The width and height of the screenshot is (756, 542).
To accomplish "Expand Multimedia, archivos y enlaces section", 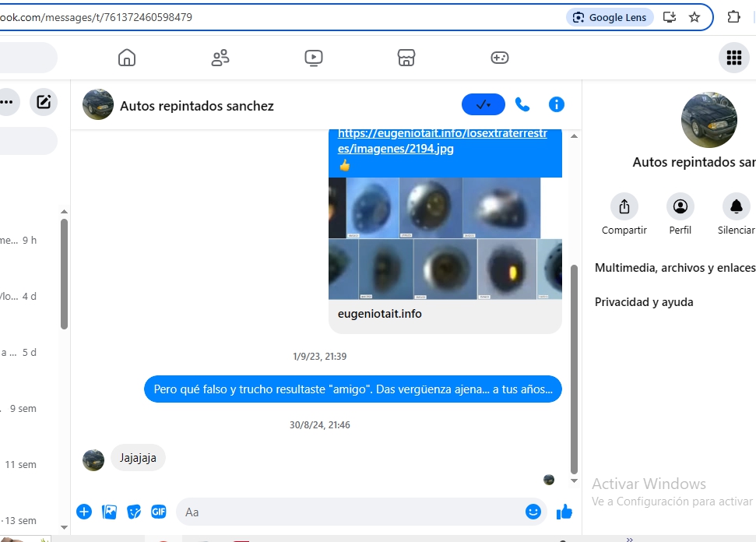I will 674,267.
